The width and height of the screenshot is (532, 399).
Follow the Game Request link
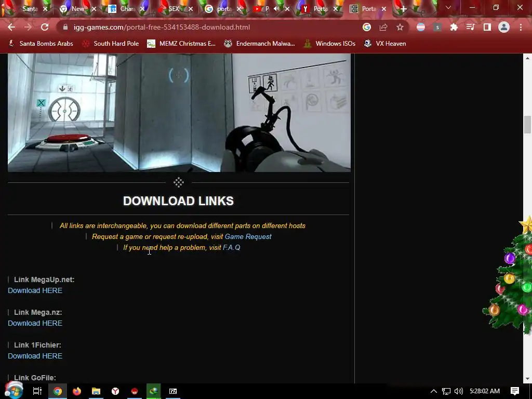pos(248,236)
